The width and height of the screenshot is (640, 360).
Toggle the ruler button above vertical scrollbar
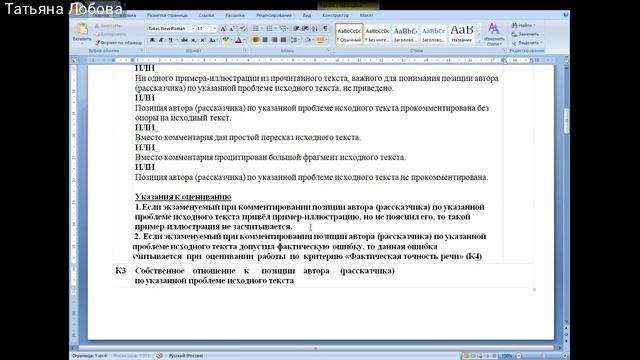(x=566, y=60)
